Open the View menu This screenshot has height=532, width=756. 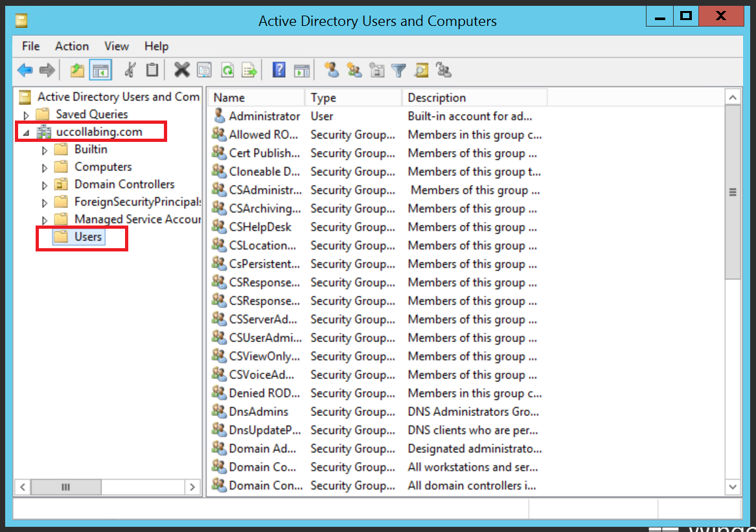pos(117,46)
